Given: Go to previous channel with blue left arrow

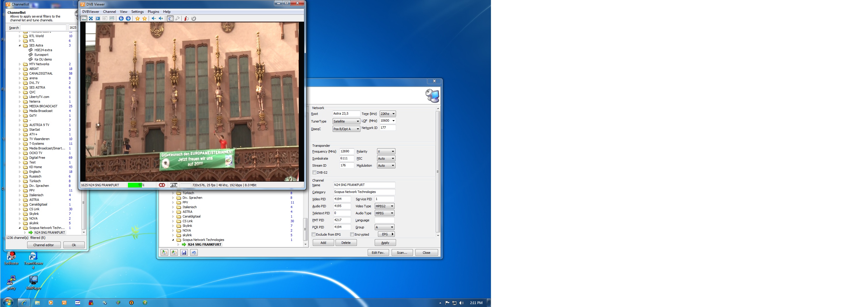Looking at the screenshot, I should click(121, 18).
